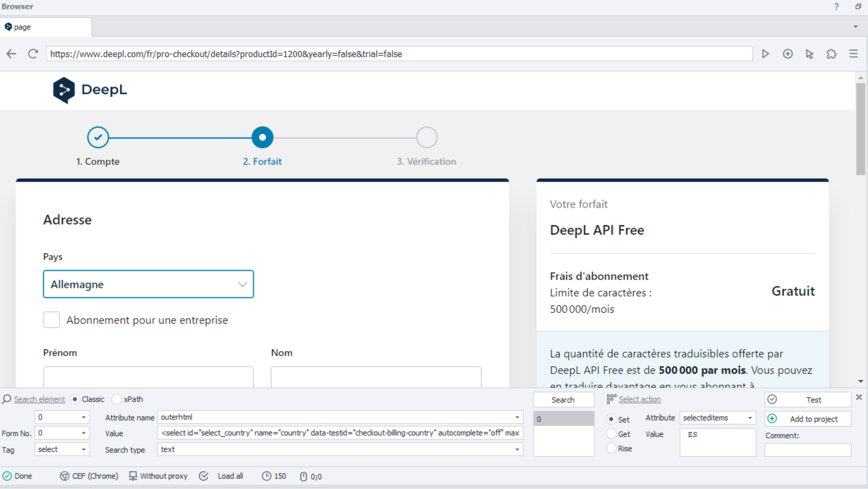Click the 1. Compte step label

click(x=98, y=161)
